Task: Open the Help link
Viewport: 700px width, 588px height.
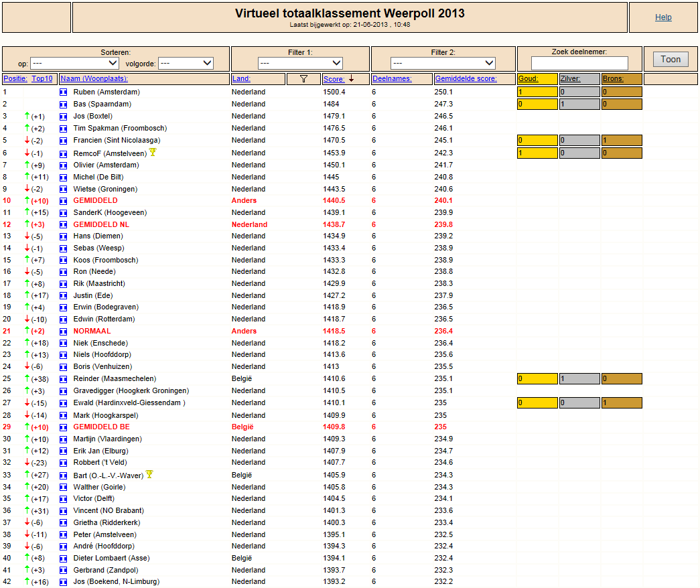Action: (663, 17)
